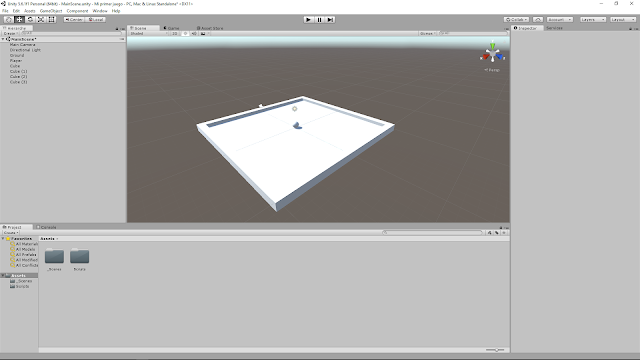
Task: Open the Shaded draw mode dropdown
Action: tap(148, 33)
